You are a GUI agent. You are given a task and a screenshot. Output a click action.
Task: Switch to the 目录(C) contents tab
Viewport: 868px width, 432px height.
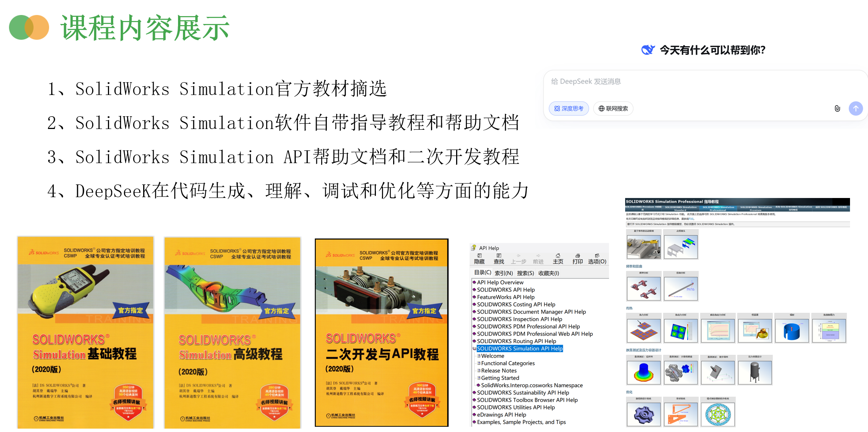point(482,273)
